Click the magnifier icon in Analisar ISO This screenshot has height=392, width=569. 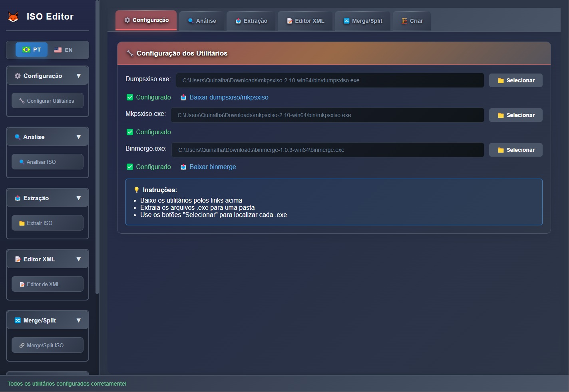tap(22, 162)
